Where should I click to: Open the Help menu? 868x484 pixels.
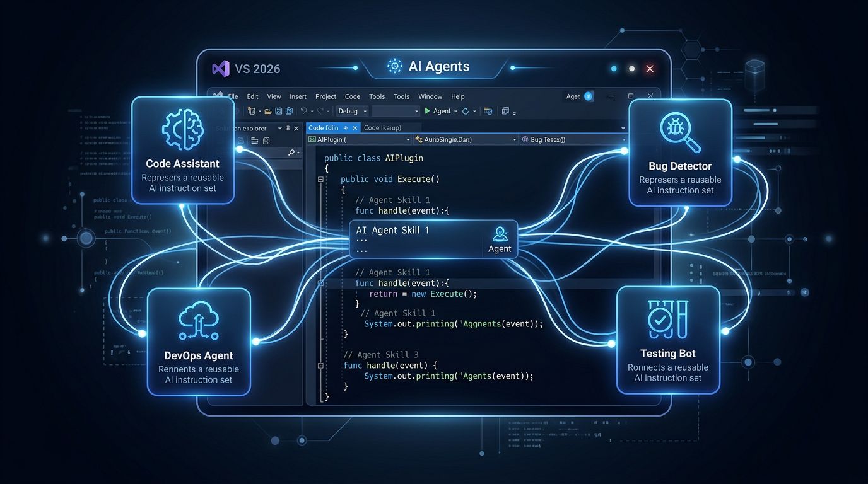point(458,96)
